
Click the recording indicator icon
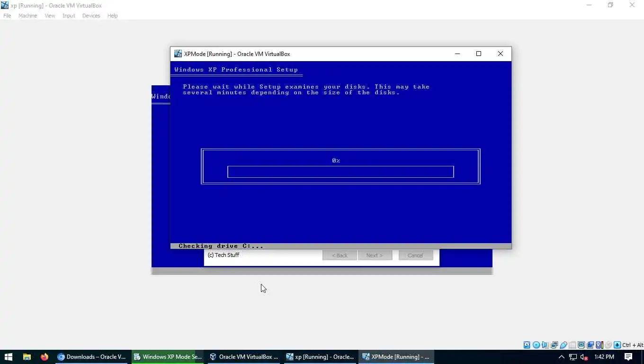[x=590, y=345]
